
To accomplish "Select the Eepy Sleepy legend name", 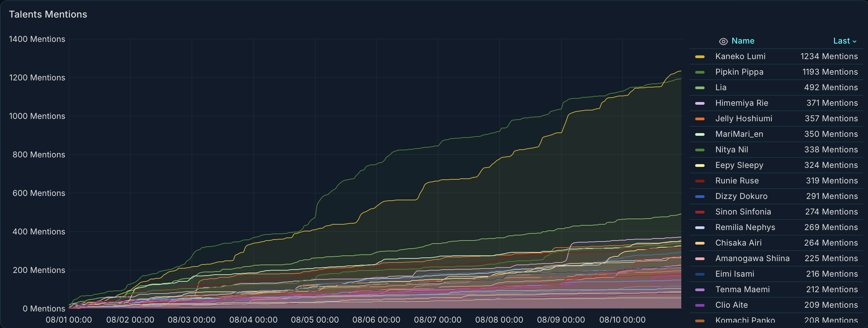I will (x=739, y=165).
